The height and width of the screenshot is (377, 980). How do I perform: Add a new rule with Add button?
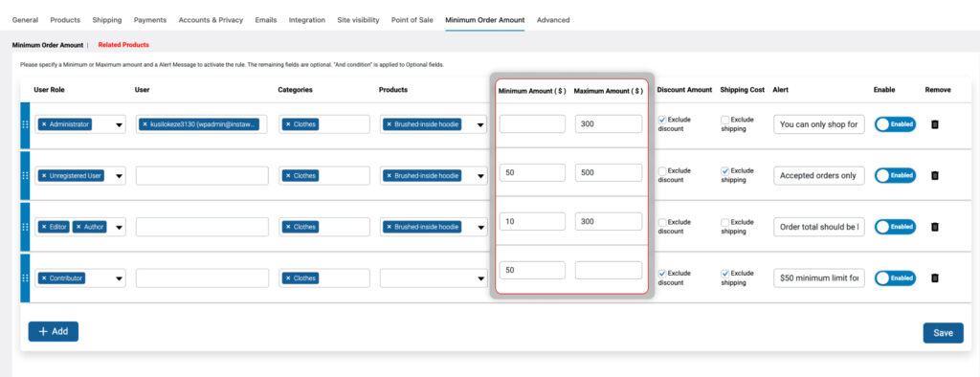click(x=54, y=331)
